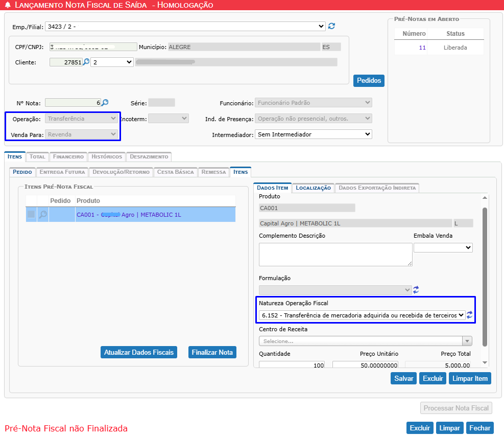Click the Finalizar Nota button
This screenshot has width=504, height=435.
pyautogui.click(x=212, y=352)
